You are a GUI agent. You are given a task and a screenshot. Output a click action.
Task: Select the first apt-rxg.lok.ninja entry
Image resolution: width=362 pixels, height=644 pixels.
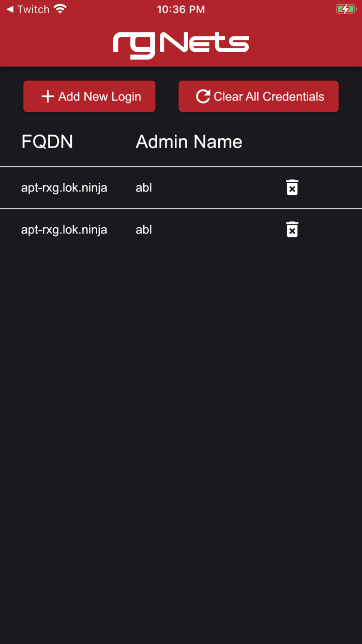[x=64, y=187]
